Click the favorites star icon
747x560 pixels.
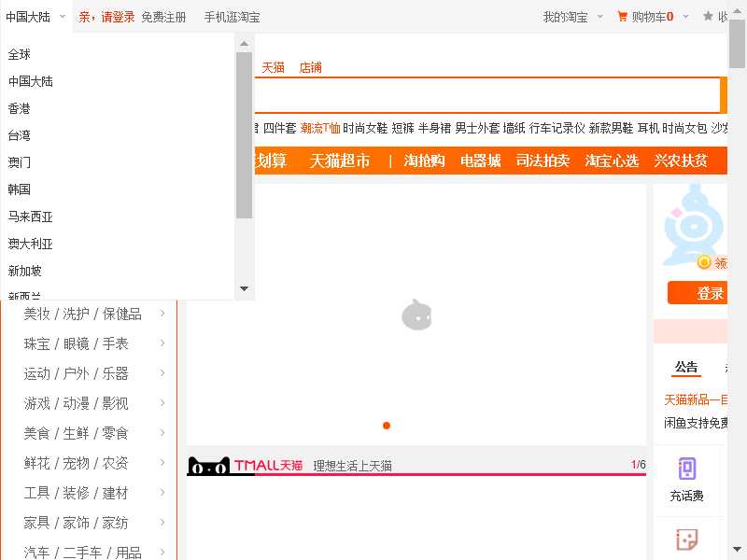click(x=708, y=16)
